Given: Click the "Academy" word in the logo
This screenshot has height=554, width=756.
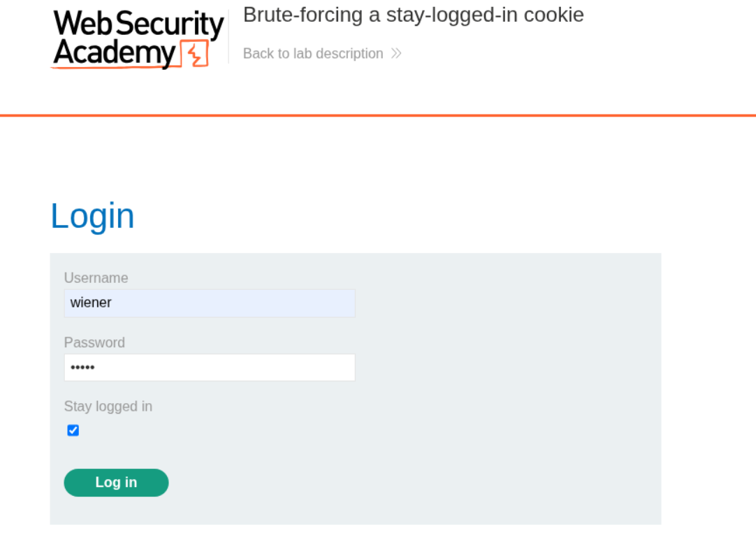Looking at the screenshot, I should pyautogui.click(x=115, y=53).
